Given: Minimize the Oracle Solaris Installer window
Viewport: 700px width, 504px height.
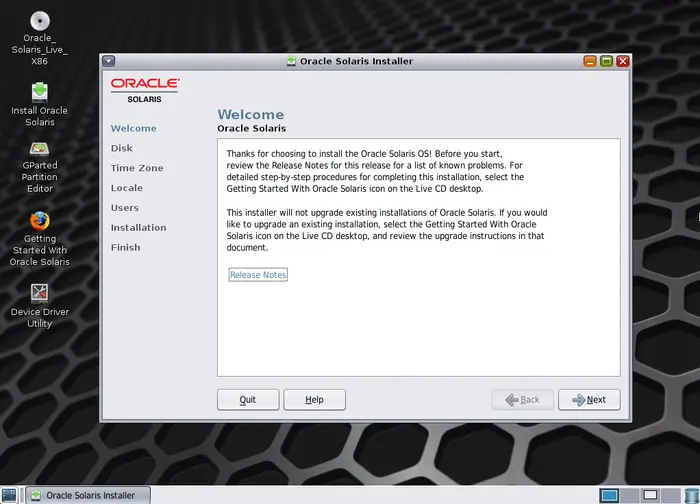Looking at the screenshot, I should pyautogui.click(x=590, y=61).
